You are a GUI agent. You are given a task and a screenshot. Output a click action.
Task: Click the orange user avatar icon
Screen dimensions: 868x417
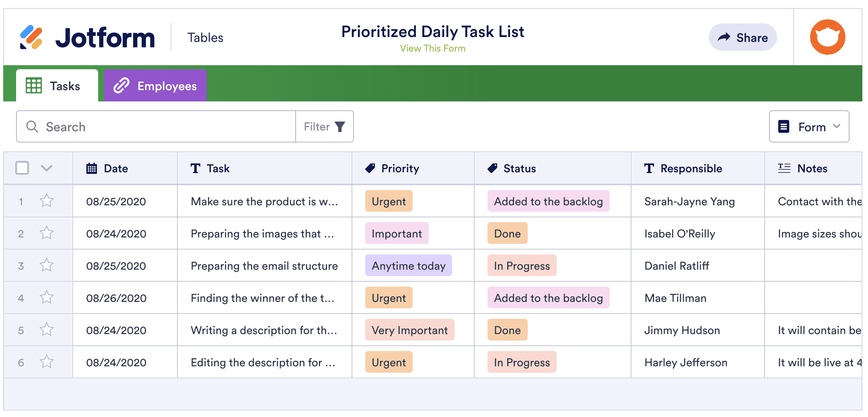(827, 37)
